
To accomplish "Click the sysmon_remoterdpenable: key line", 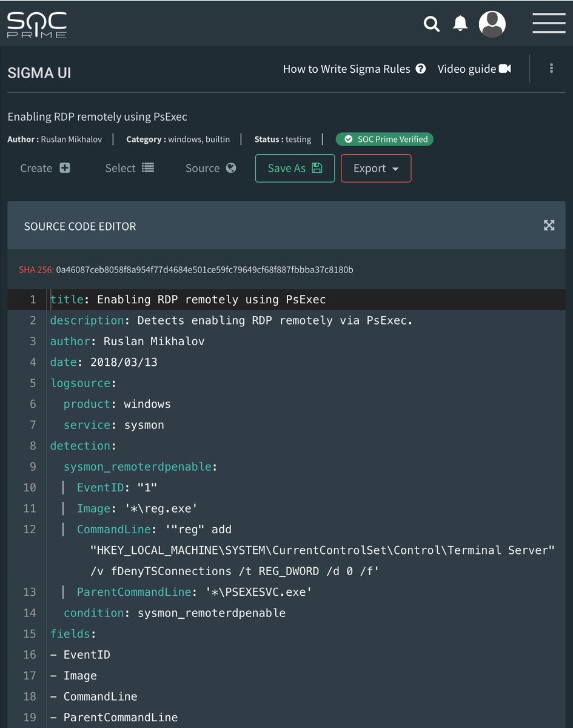I will pos(141,467).
